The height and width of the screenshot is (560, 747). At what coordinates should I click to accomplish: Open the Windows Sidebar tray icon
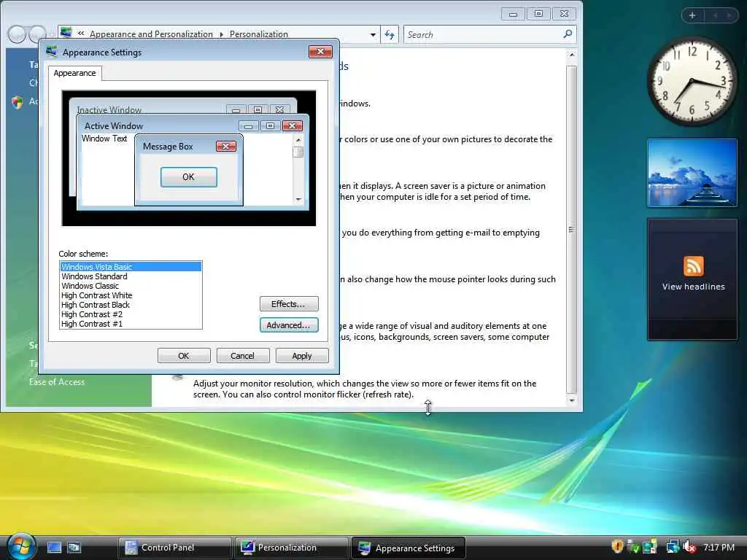pyautogui.click(x=650, y=547)
